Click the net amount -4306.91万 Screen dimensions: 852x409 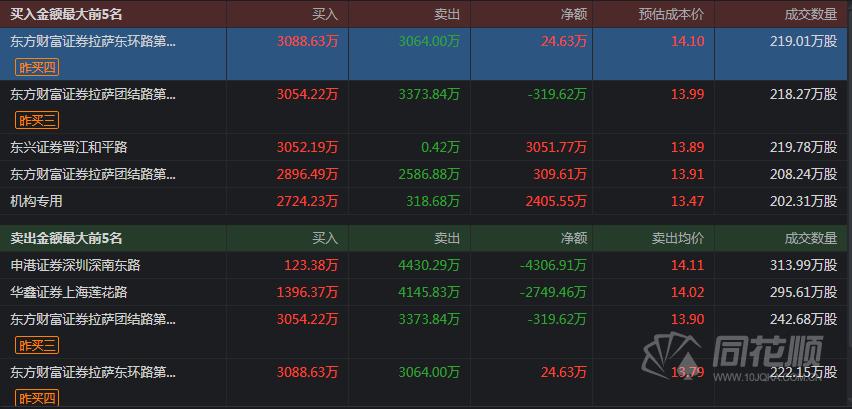pos(554,265)
